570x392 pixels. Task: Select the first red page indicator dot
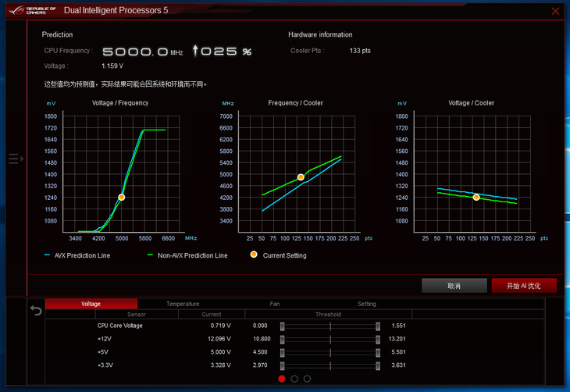click(282, 379)
